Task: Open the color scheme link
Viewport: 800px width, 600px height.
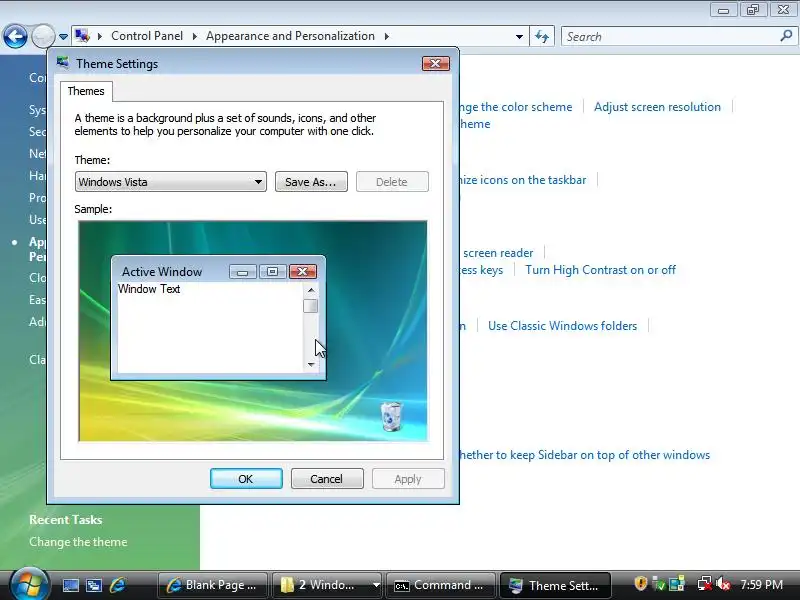Action: click(x=515, y=107)
